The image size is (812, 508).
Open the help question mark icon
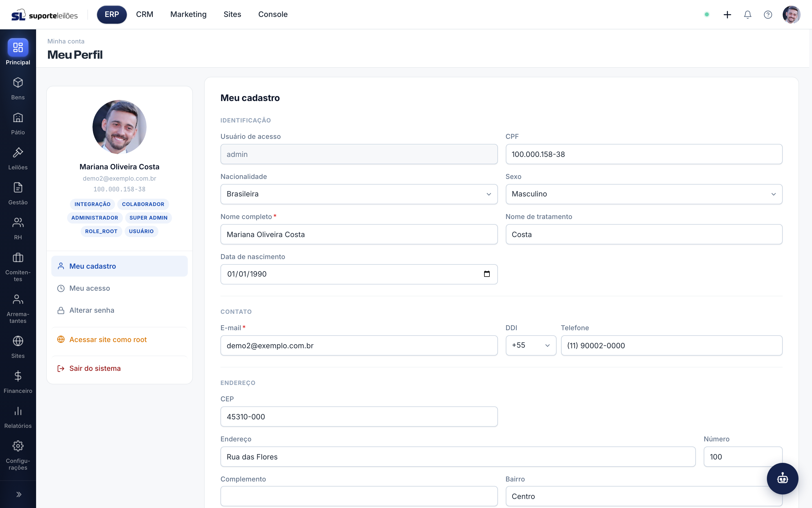pos(768,14)
